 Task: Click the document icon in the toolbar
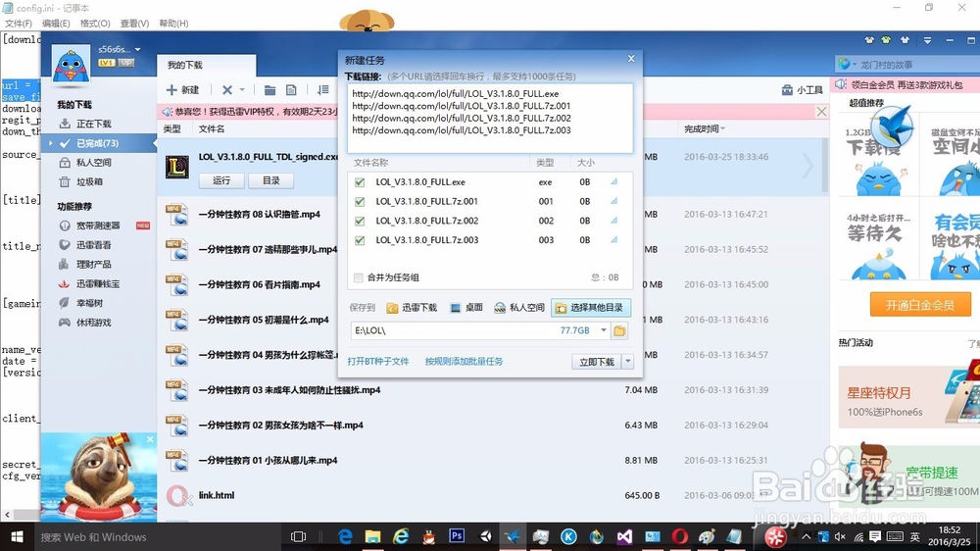[x=291, y=90]
